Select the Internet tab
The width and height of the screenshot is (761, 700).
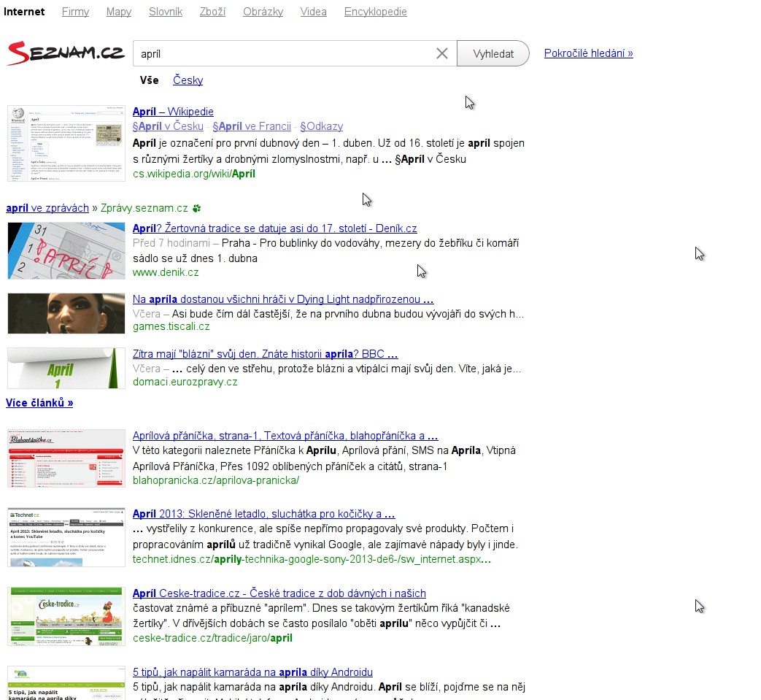coord(24,12)
